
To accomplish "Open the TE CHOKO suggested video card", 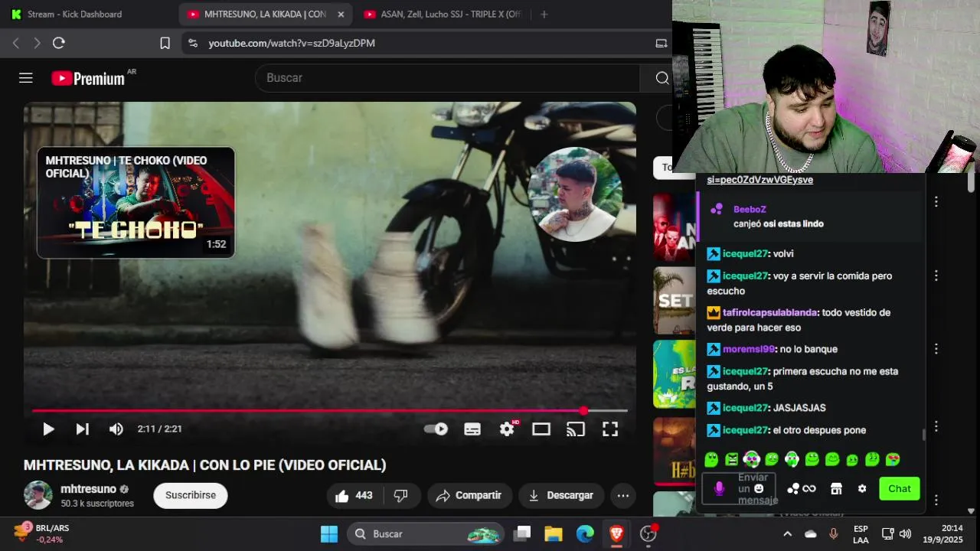I will tap(136, 202).
